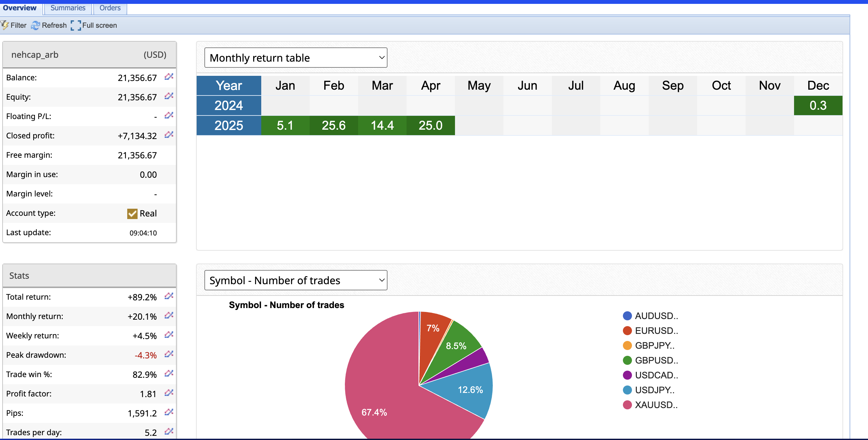Switch to the Orders tab
This screenshot has width=868, height=440.
pyautogui.click(x=110, y=8)
